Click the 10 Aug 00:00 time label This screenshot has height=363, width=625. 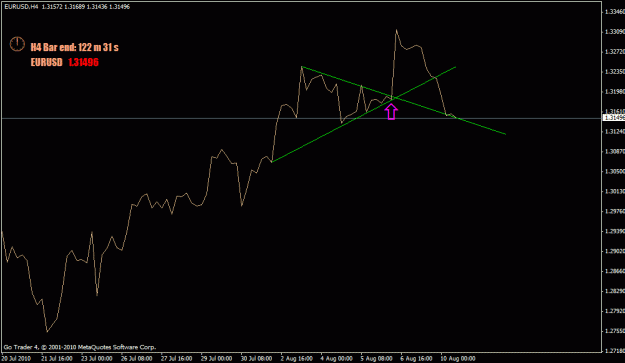458,358
